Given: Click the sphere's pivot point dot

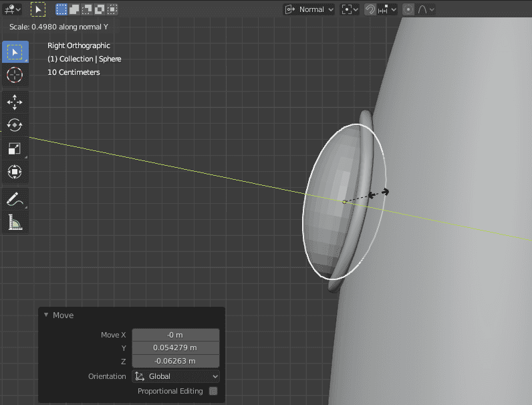Looking at the screenshot, I should point(344,202).
